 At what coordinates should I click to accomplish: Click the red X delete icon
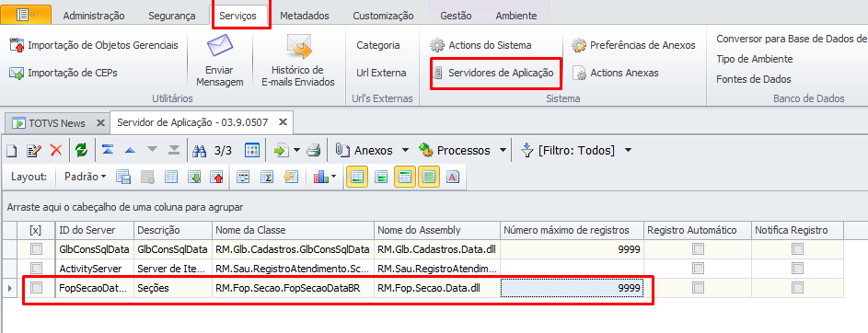[56, 150]
